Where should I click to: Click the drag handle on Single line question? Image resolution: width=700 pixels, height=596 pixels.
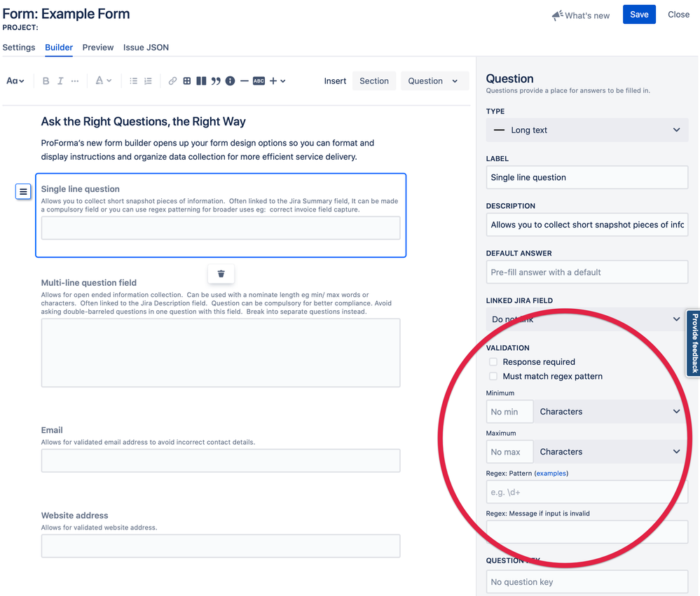tap(23, 190)
